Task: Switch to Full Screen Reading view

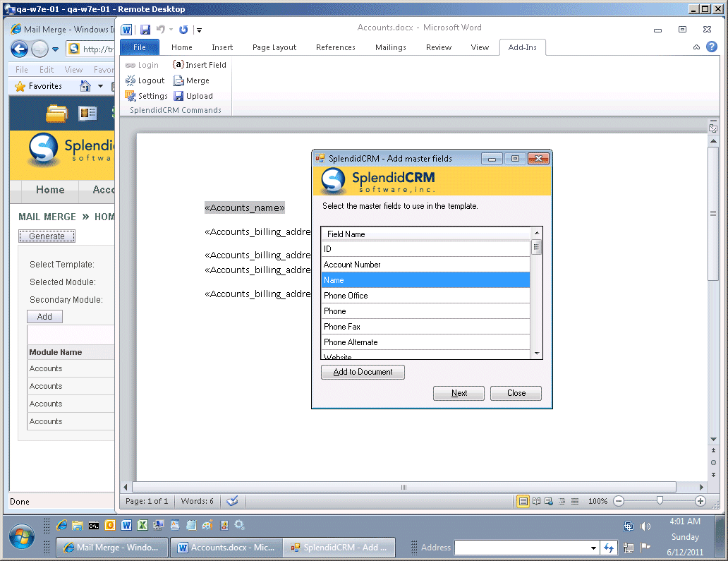Action: point(536,501)
